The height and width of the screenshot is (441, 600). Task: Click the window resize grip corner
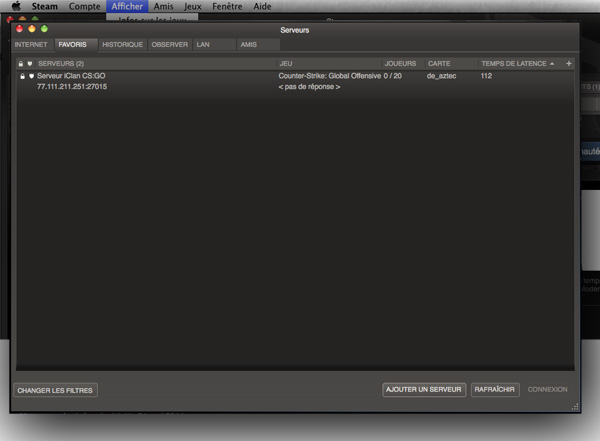pyautogui.click(x=575, y=407)
